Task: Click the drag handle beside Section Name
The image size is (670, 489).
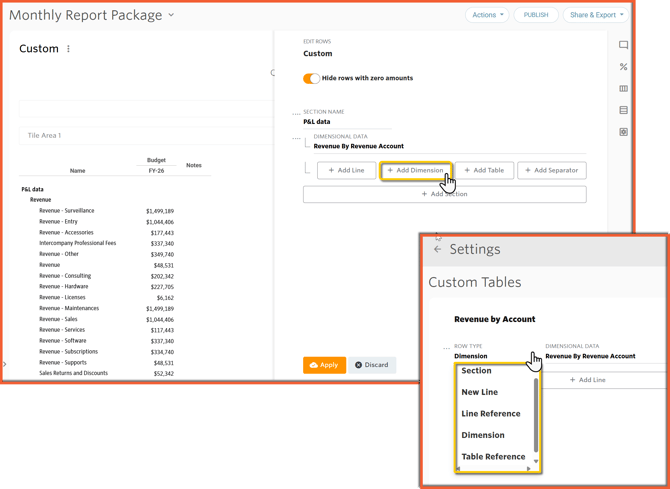Action: (x=296, y=114)
